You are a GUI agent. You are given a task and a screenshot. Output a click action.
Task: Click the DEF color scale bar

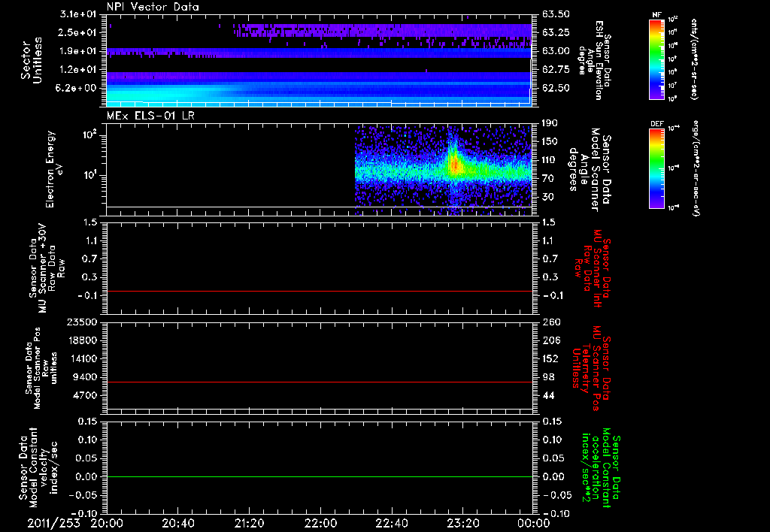pyautogui.click(x=656, y=167)
